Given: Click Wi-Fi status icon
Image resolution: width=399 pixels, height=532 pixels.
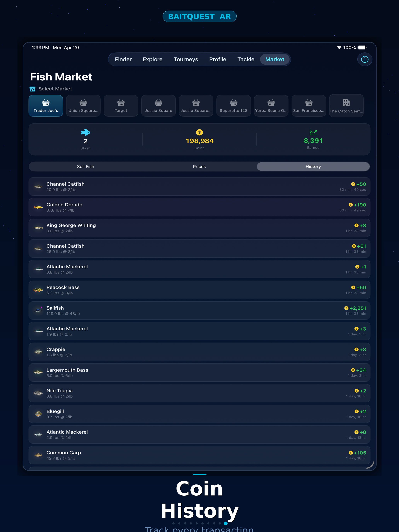Looking at the screenshot, I should pyautogui.click(x=339, y=47).
